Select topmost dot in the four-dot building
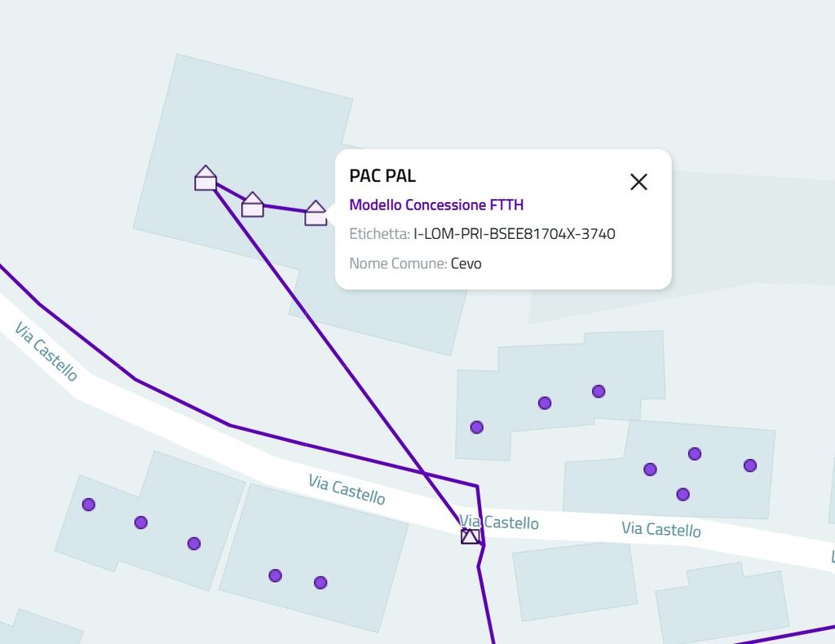Image resolution: width=835 pixels, height=644 pixels. tap(695, 454)
